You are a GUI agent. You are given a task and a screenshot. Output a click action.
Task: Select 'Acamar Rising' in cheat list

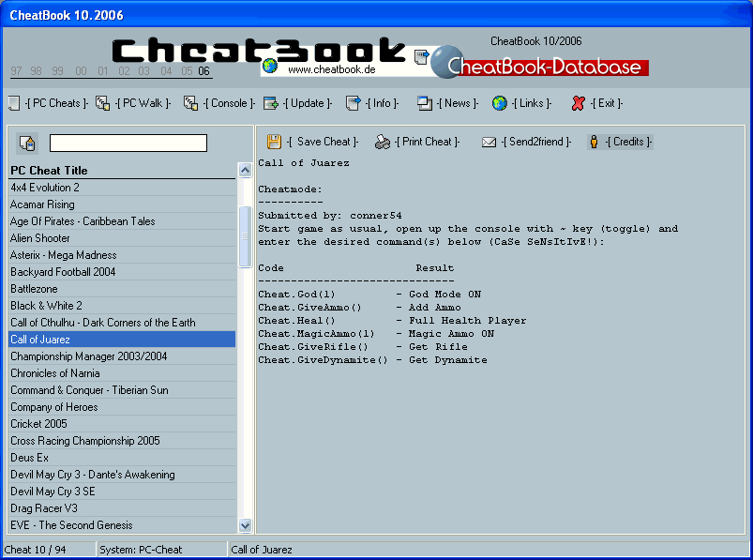pos(122,204)
